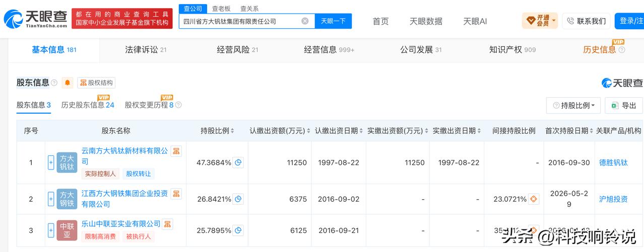Click the bell alert icon beside 股东信息
The image size is (644, 252).
(x=68, y=82)
